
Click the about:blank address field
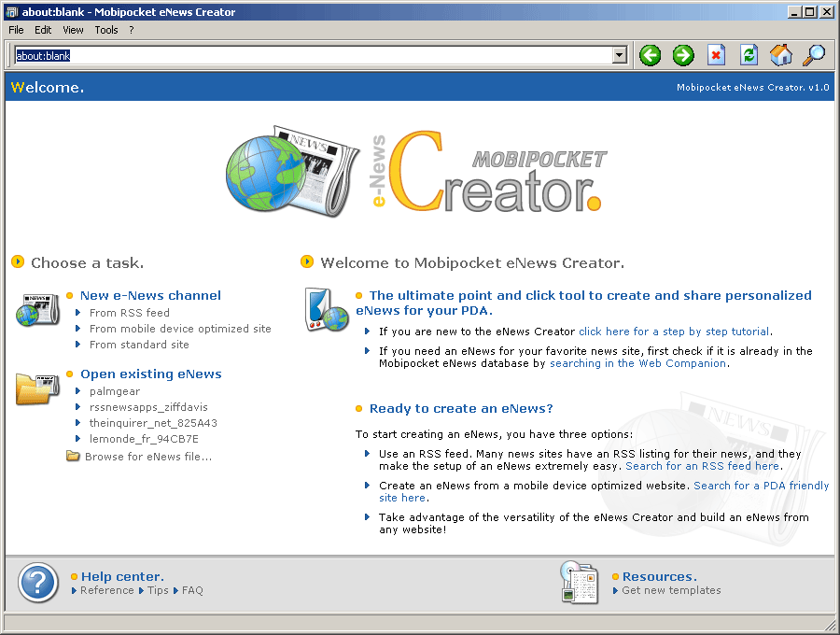[x=314, y=55]
